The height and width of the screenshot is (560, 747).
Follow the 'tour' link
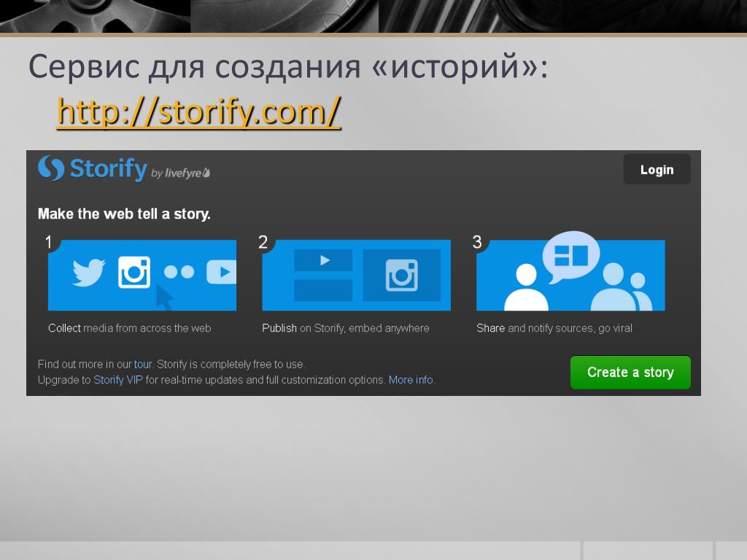tap(142, 365)
